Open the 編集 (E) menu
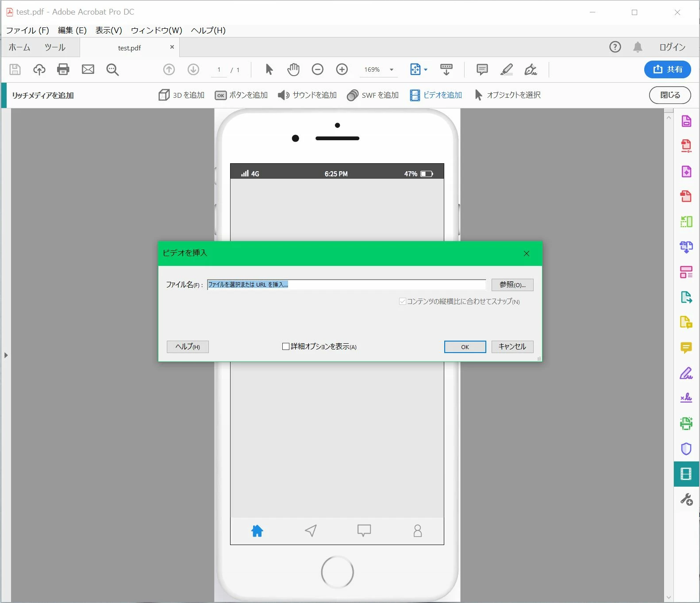Viewport: 700px width, 603px height. [72, 30]
